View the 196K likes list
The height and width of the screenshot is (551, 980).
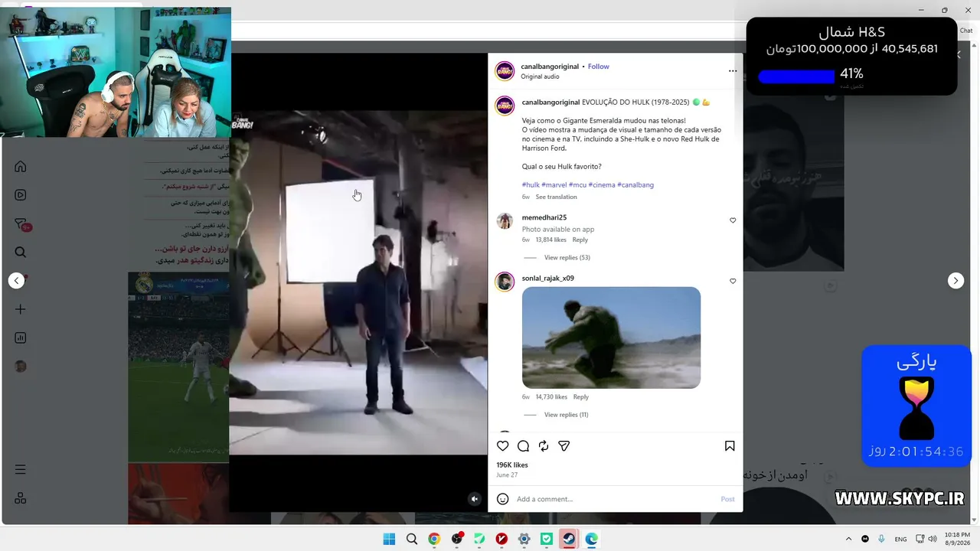pos(512,465)
